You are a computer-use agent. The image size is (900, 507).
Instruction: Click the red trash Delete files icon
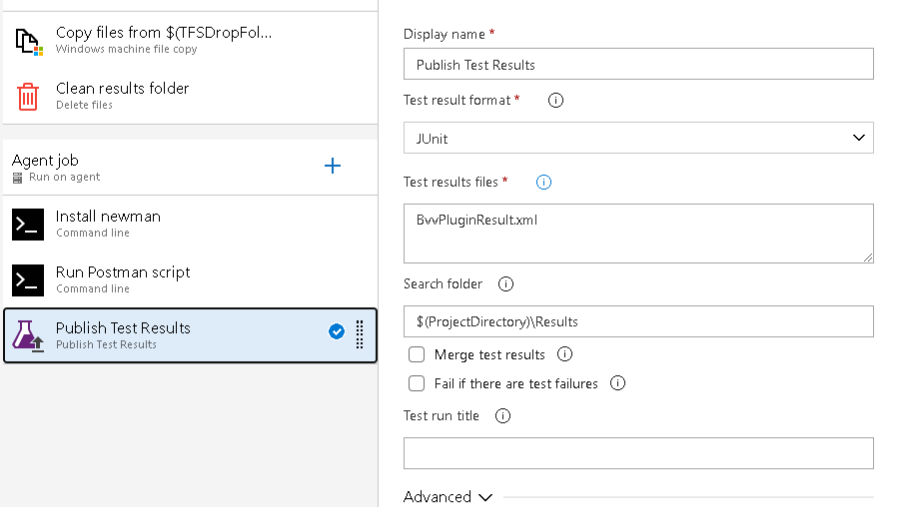[28, 96]
